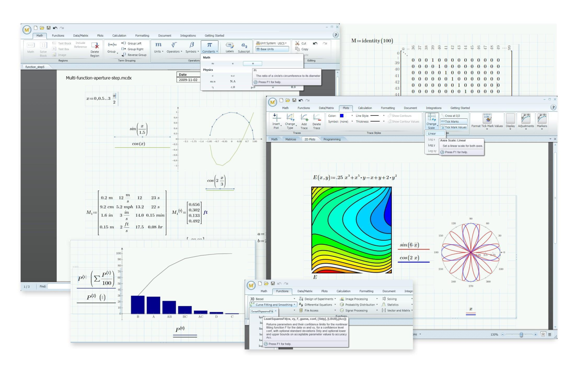Click Open file icon in the Plots window

287,100
